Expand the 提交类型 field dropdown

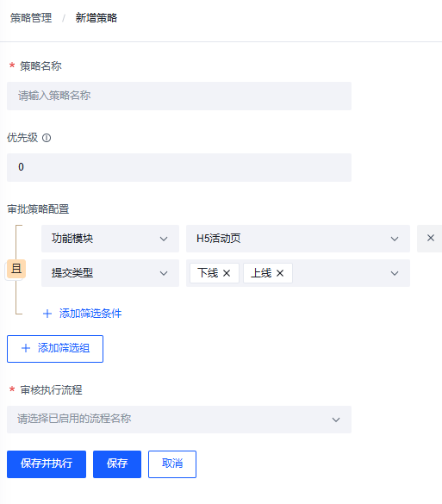click(110, 273)
